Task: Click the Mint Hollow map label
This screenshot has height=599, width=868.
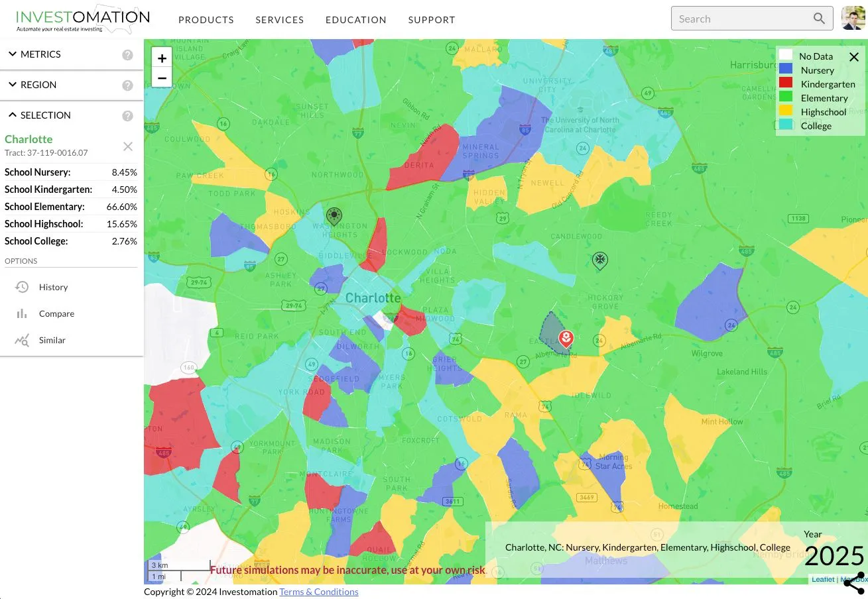Action: tap(722, 421)
